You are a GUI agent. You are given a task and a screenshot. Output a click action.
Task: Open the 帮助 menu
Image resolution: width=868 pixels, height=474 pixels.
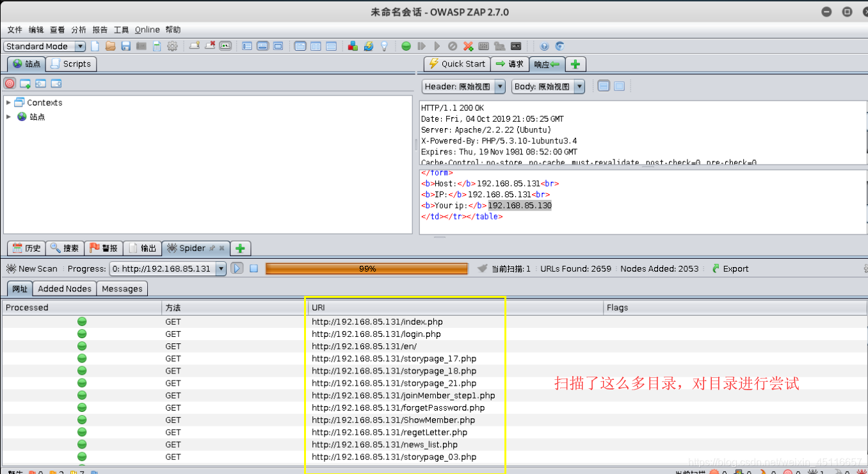[173, 29]
